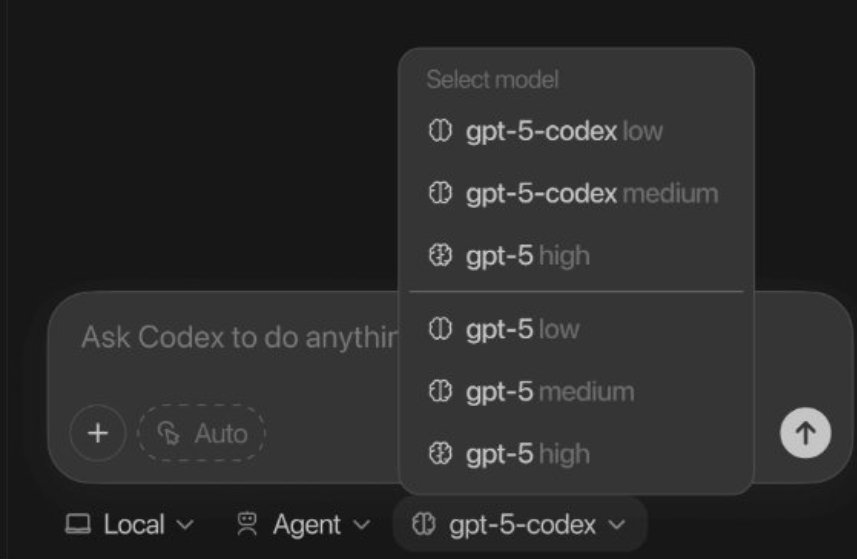This screenshot has width=857, height=559.
Task: Click the brain icon beside gpt-5-codex medium
Action: point(440,193)
